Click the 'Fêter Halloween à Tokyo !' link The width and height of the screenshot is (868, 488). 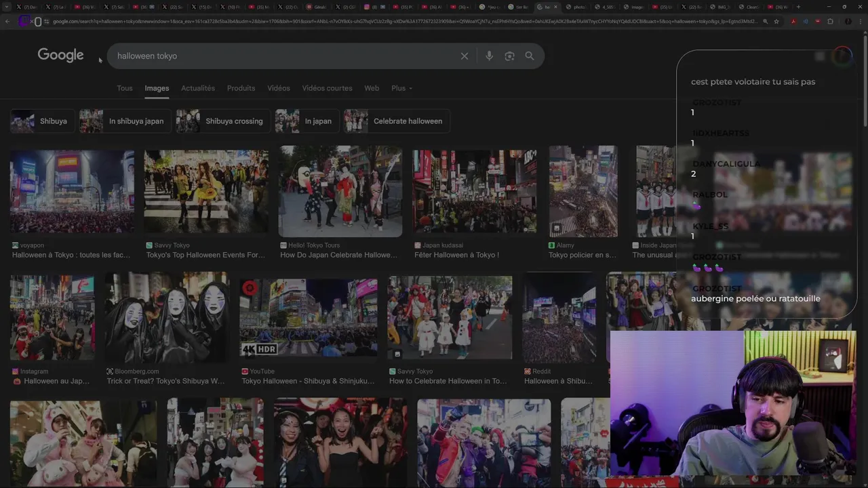[457, 255]
